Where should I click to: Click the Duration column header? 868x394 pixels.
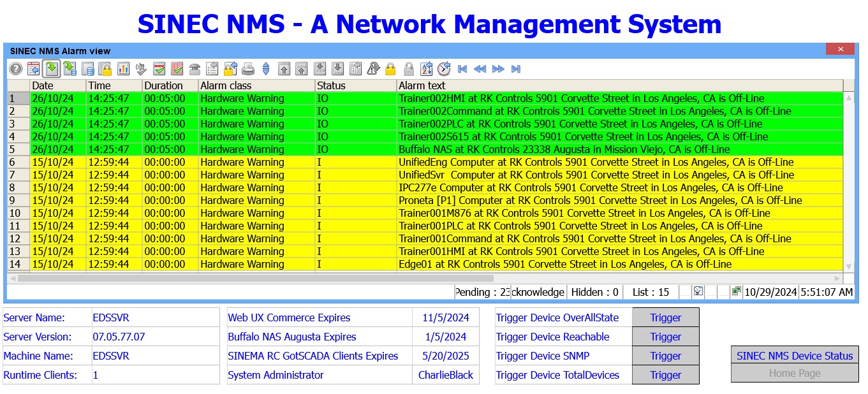click(x=170, y=85)
